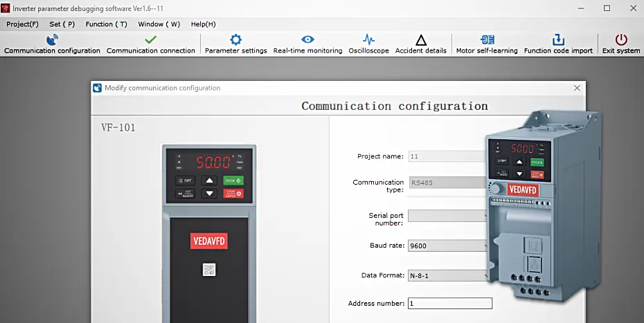Click the Address number input field
This screenshot has height=323, width=644.
click(449, 304)
